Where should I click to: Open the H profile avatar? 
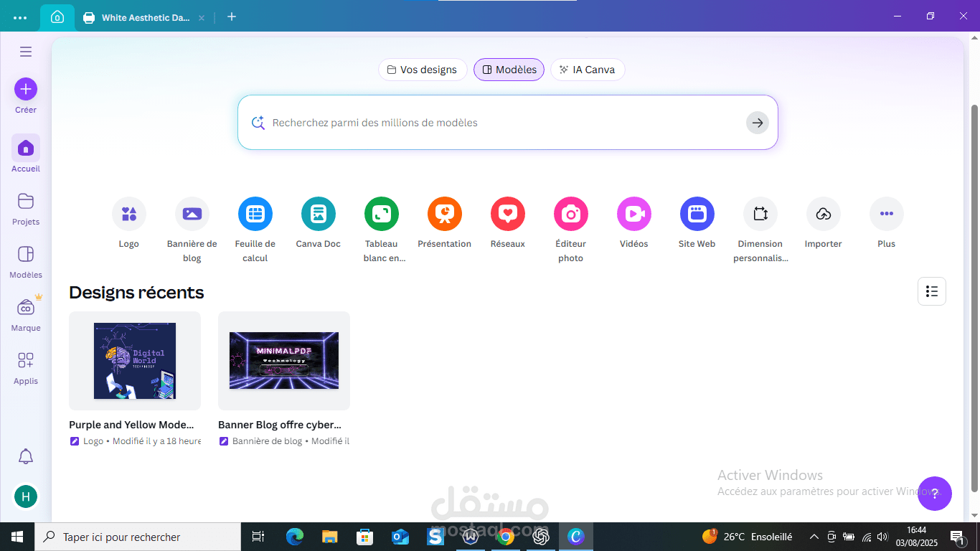26,496
